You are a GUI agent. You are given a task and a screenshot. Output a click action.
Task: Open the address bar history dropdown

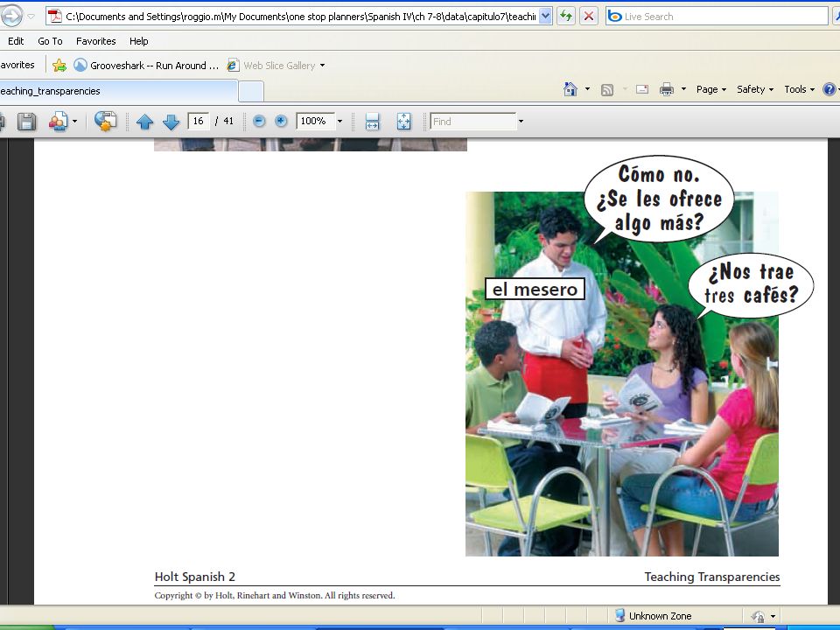pyautogui.click(x=545, y=16)
